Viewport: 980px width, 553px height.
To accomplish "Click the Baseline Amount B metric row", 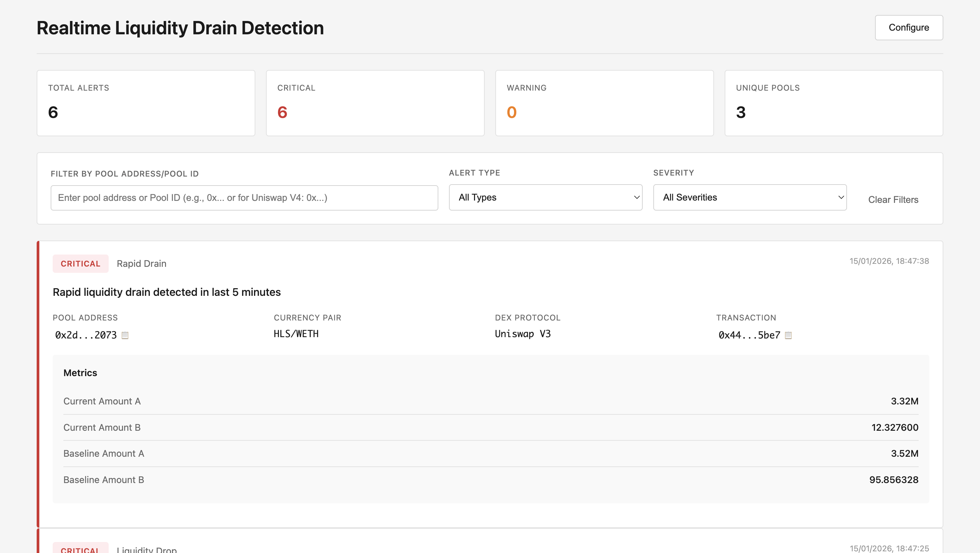I will coord(491,480).
